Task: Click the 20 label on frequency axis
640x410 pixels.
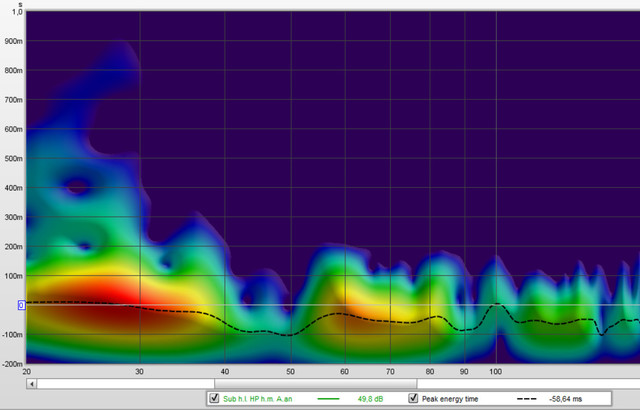Action: pos(26,371)
